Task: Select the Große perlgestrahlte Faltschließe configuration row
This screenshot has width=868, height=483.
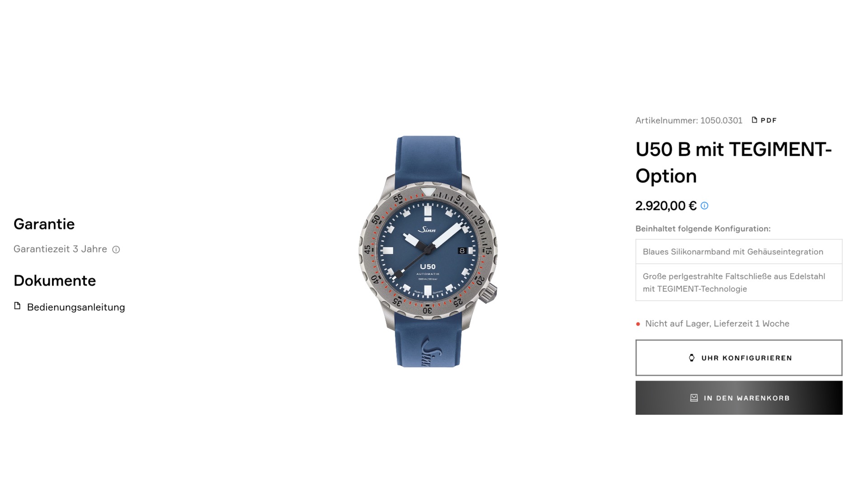Action: pyautogui.click(x=739, y=282)
